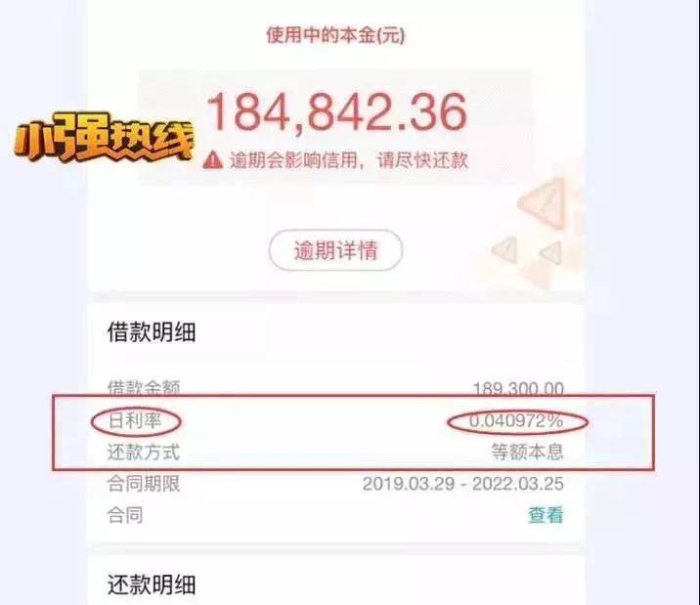Click the 日利率 label
This screenshot has width=700, height=605.
pyautogui.click(x=135, y=420)
